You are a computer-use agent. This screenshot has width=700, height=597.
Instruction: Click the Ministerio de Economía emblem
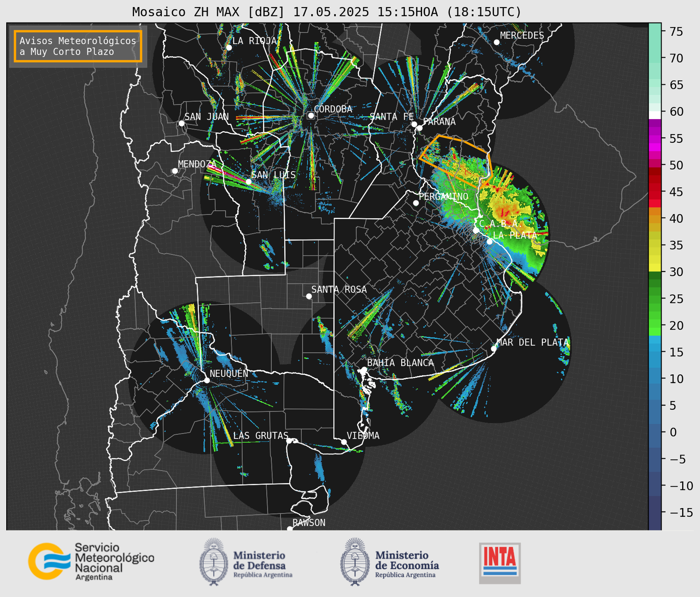355,562
